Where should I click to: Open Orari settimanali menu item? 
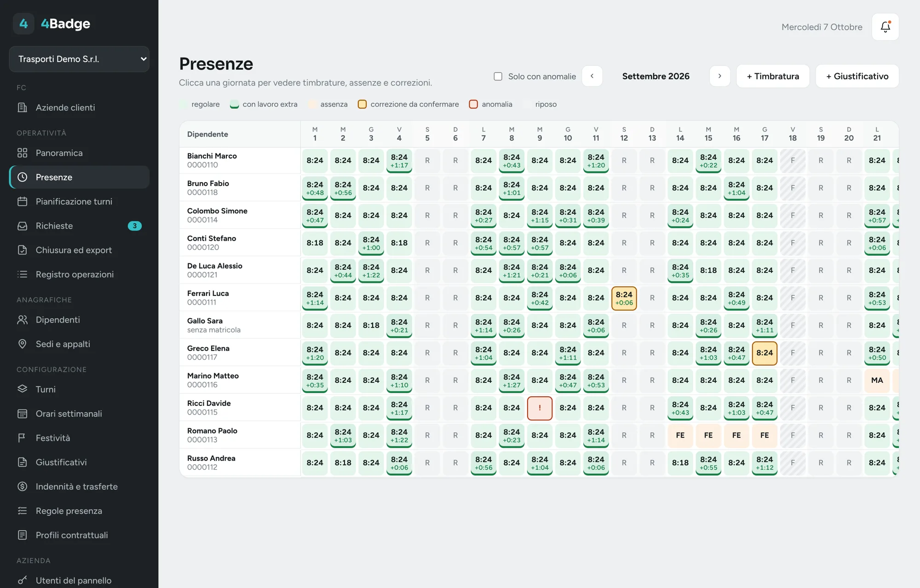[x=79, y=414]
